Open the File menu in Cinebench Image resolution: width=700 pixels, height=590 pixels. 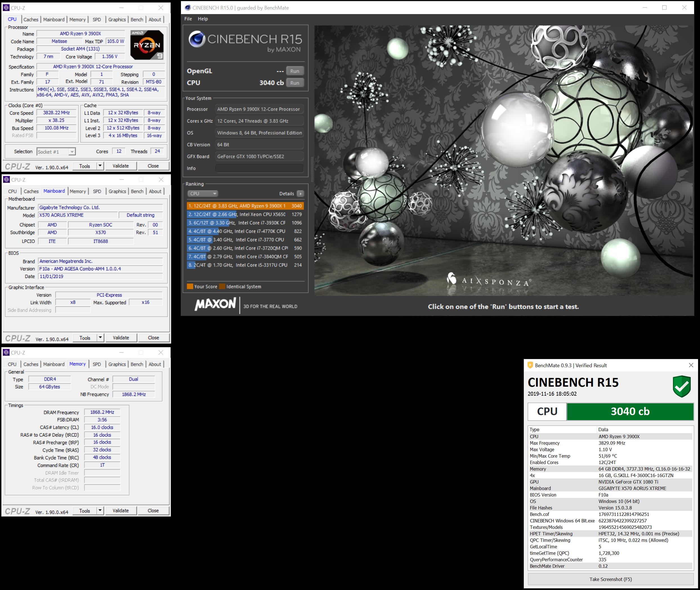[x=188, y=19]
